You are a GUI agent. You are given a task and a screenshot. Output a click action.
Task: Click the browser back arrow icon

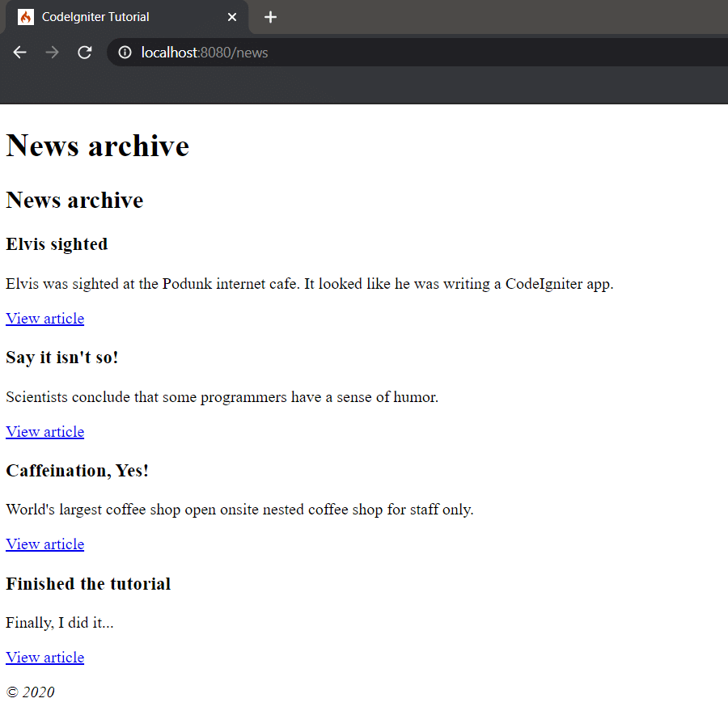tap(19, 52)
